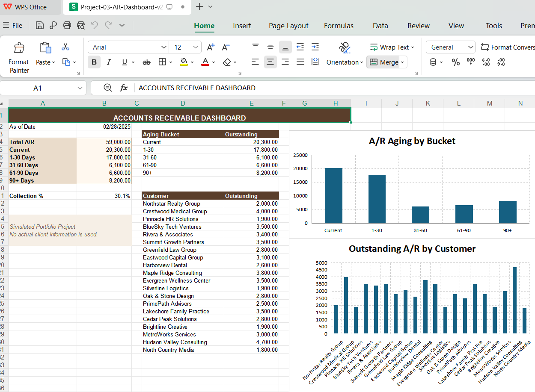Click the Format Painter brush
The height and width of the screenshot is (392, 535).
click(19, 47)
